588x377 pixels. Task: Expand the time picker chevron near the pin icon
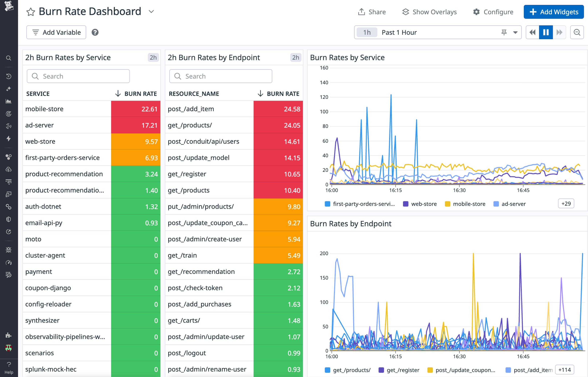click(515, 32)
